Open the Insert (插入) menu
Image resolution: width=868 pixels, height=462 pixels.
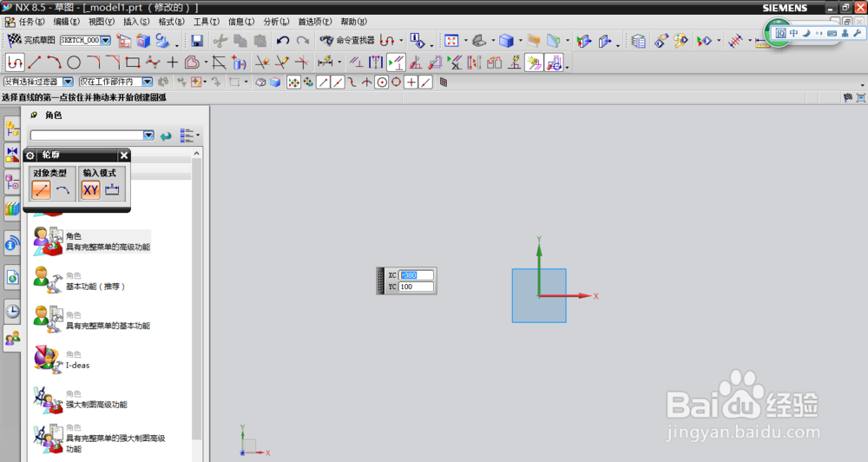pos(136,22)
